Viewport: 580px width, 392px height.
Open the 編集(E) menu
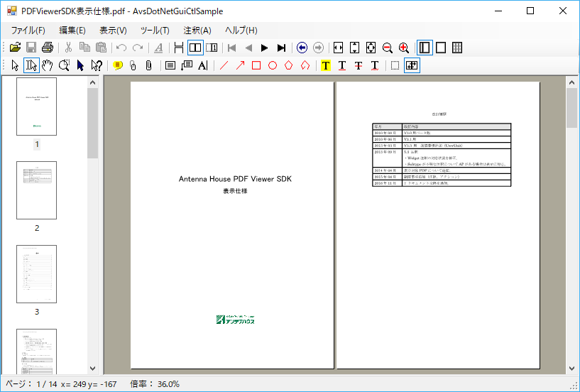click(72, 31)
